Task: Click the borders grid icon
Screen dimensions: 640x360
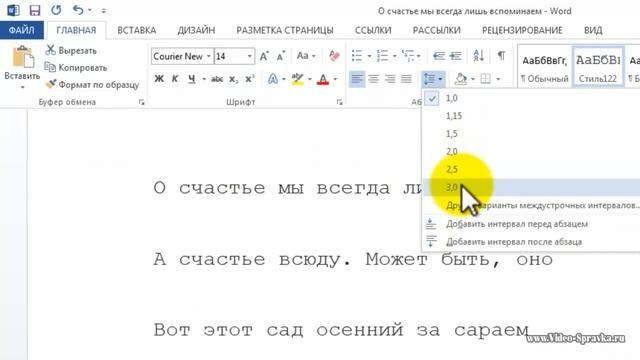Action: click(x=485, y=78)
